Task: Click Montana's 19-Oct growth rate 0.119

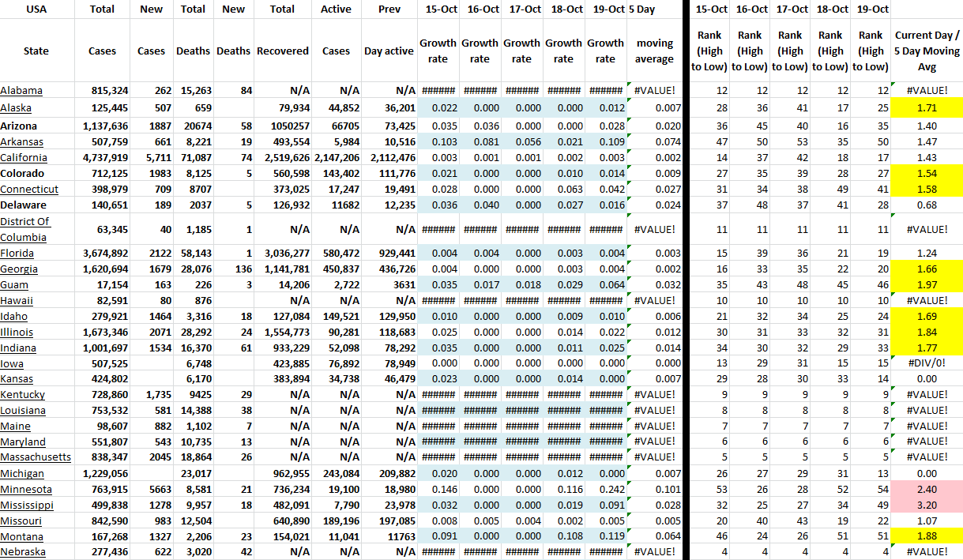Action: (605, 536)
